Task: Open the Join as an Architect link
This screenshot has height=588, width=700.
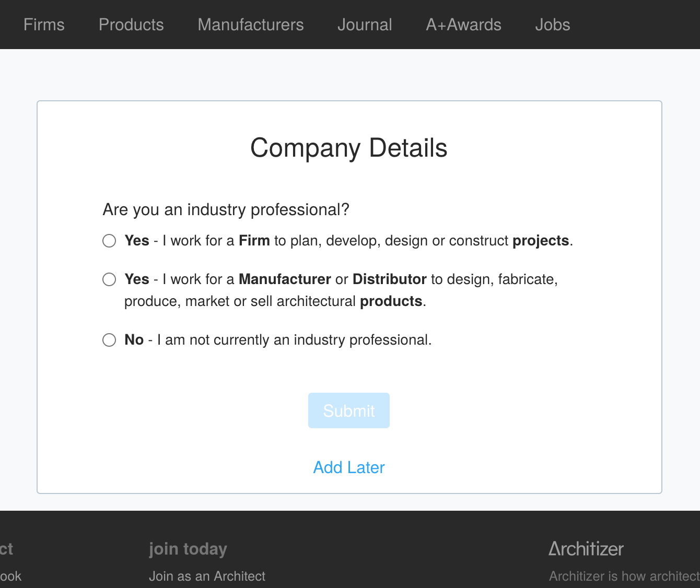Action: click(207, 576)
